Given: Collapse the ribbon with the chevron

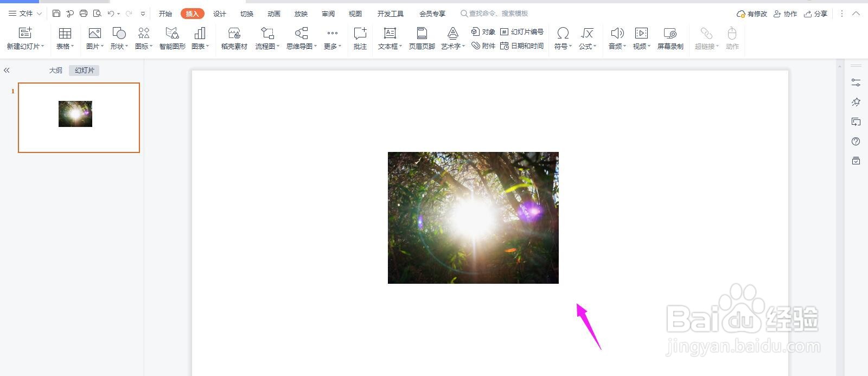Looking at the screenshot, I should tap(856, 14).
